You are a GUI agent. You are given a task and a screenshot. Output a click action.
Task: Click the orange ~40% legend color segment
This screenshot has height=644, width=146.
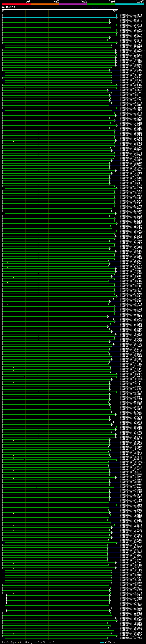click(x=45, y=4)
